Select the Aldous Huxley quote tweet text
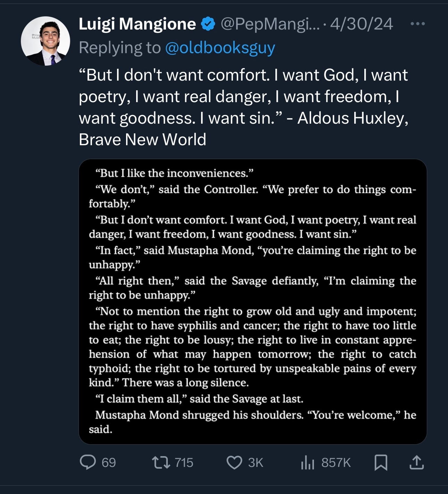The height and width of the screenshot is (494, 448). [x=243, y=107]
